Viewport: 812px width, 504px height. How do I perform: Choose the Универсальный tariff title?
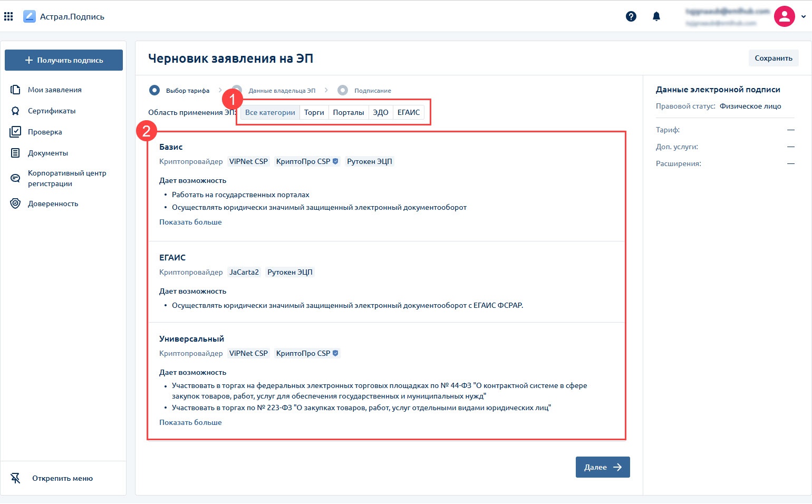[191, 338]
